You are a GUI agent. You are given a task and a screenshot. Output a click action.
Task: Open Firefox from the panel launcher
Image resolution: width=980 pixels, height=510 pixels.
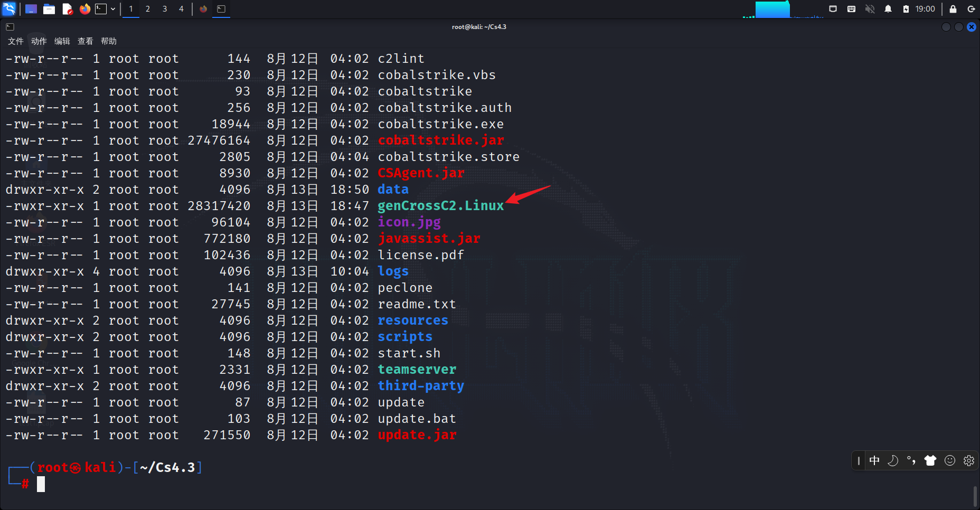click(x=84, y=9)
